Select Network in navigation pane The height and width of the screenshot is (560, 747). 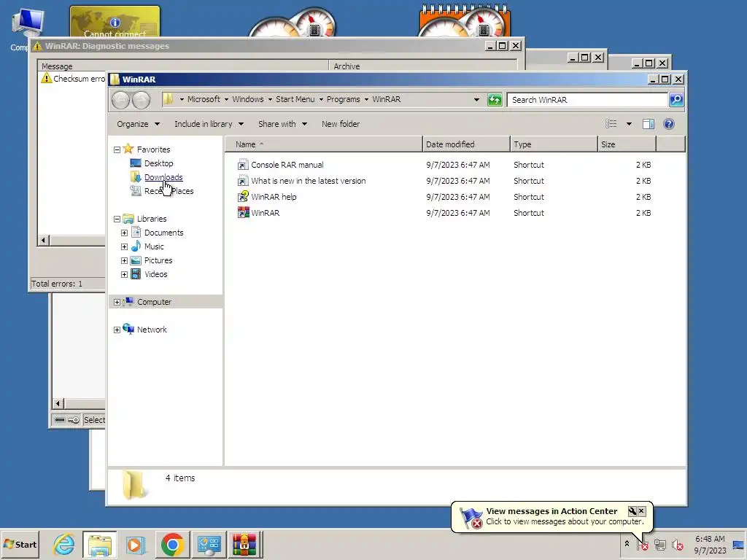point(152,330)
